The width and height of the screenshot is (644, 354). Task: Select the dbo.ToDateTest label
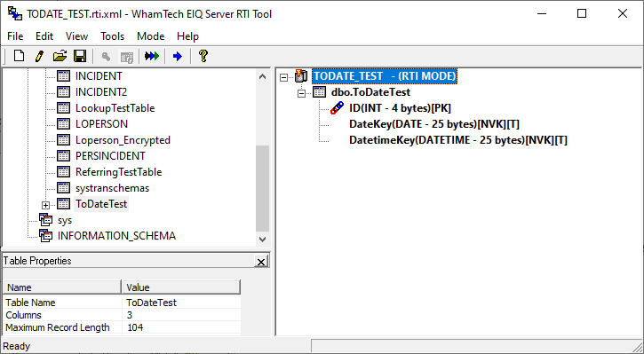[x=371, y=92]
